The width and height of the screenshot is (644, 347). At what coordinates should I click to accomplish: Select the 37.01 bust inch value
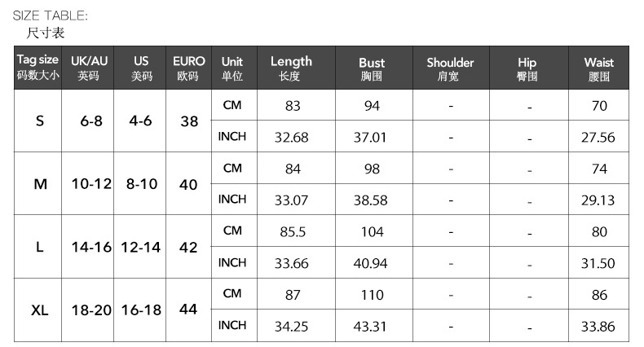tap(370, 137)
